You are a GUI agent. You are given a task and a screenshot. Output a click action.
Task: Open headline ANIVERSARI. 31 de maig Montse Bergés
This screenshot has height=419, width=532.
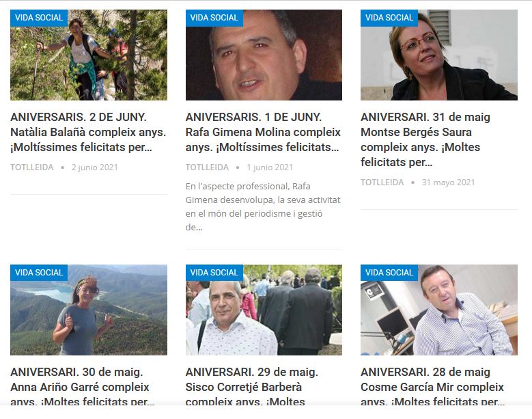pos(425,139)
